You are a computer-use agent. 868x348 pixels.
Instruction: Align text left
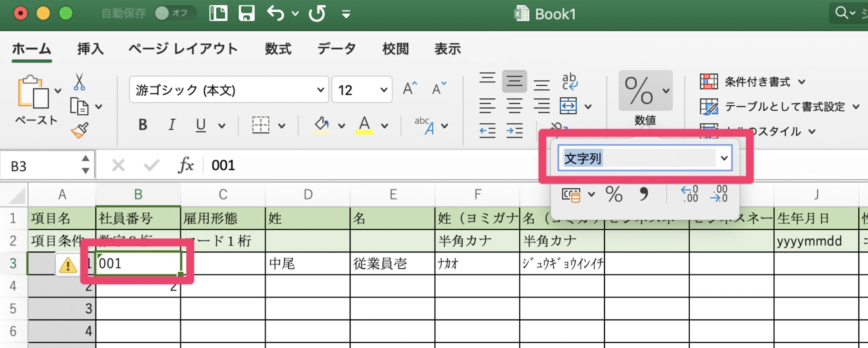487,106
